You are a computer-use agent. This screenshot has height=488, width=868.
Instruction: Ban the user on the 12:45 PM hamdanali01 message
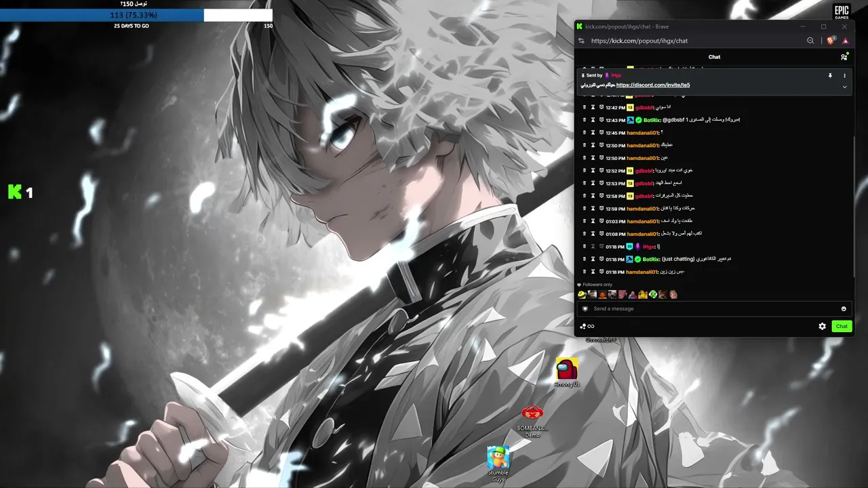tap(601, 133)
